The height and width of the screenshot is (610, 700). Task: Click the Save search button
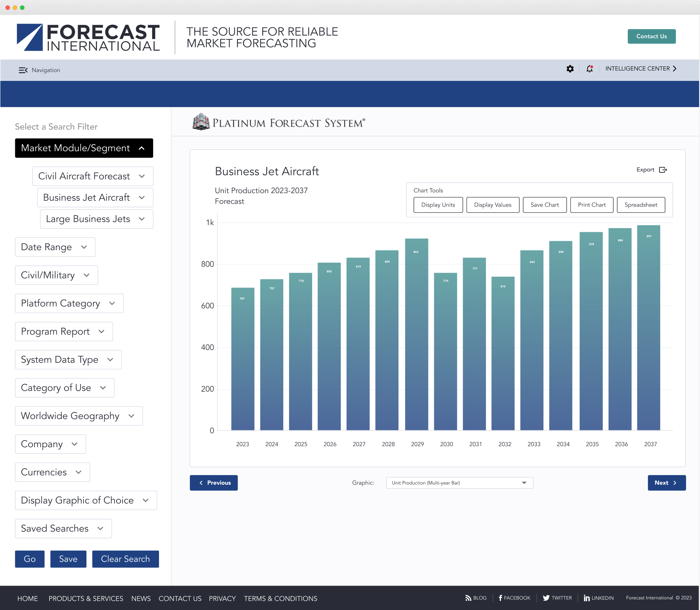pyautogui.click(x=68, y=559)
